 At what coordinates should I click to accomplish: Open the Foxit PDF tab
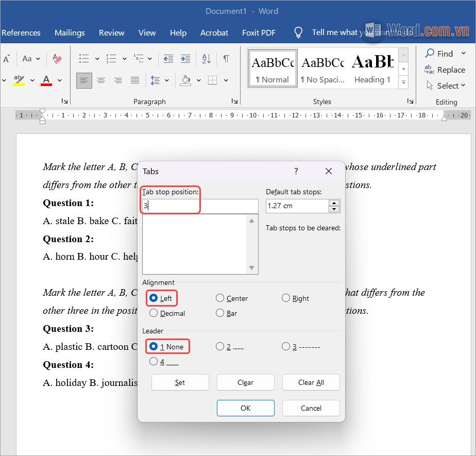[x=259, y=33]
